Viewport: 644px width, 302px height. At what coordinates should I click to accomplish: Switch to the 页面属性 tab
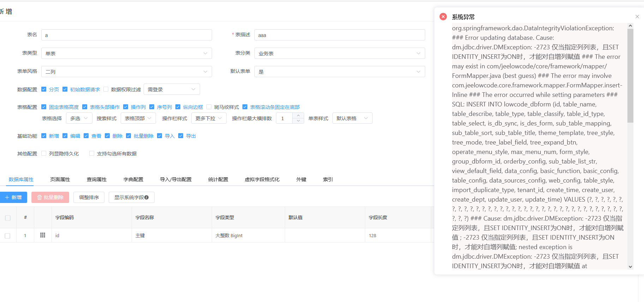(60, 179)
